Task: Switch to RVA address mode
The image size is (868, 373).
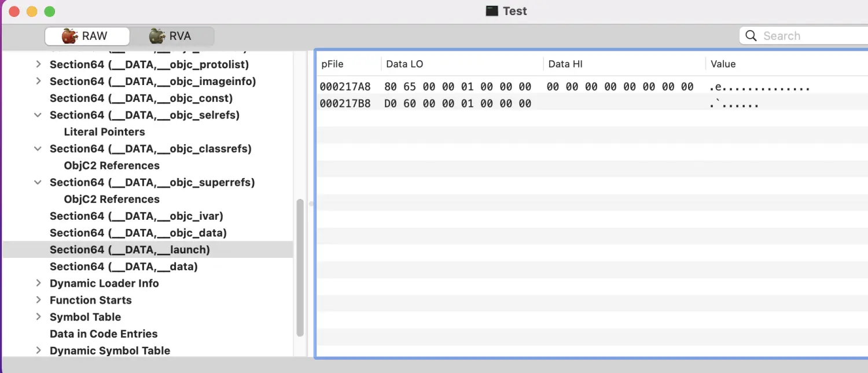Action: tap(171, 36)
